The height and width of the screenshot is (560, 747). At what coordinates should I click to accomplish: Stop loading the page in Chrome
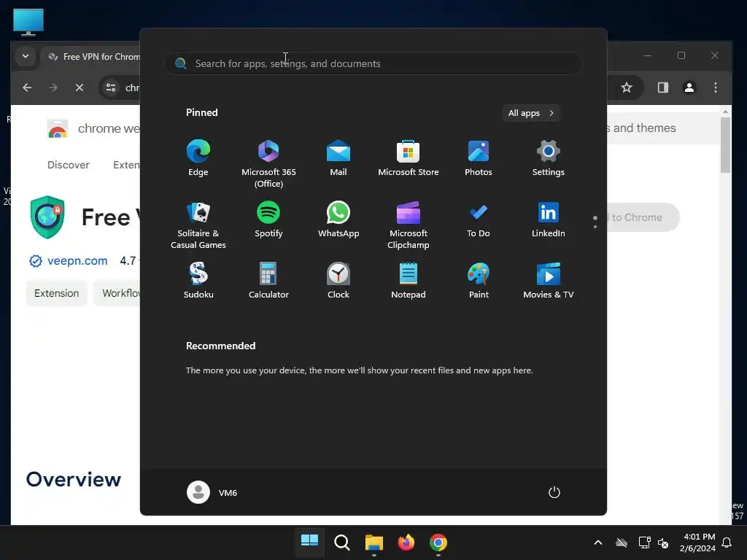[80, 87]
